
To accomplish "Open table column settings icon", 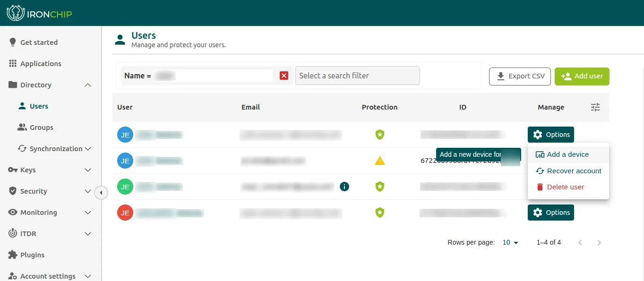I will pos(595,107).
